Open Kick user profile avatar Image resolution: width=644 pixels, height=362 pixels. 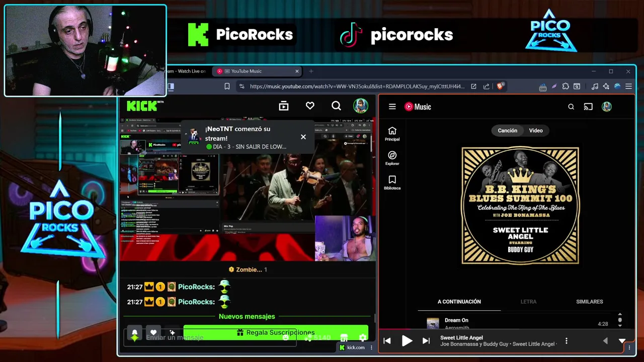tap(360, 106)
